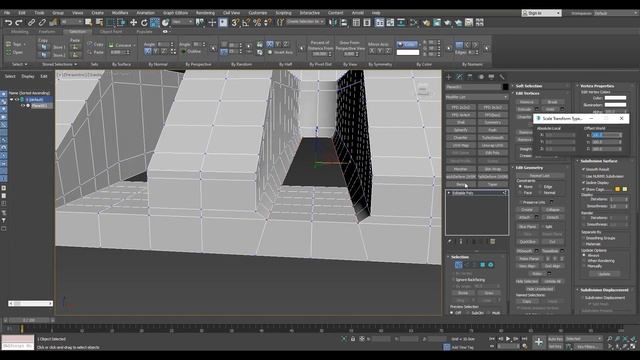Select the Move tool in main toolbar
This screenshot has width=640, height=360.
click(x=133, y=23)
